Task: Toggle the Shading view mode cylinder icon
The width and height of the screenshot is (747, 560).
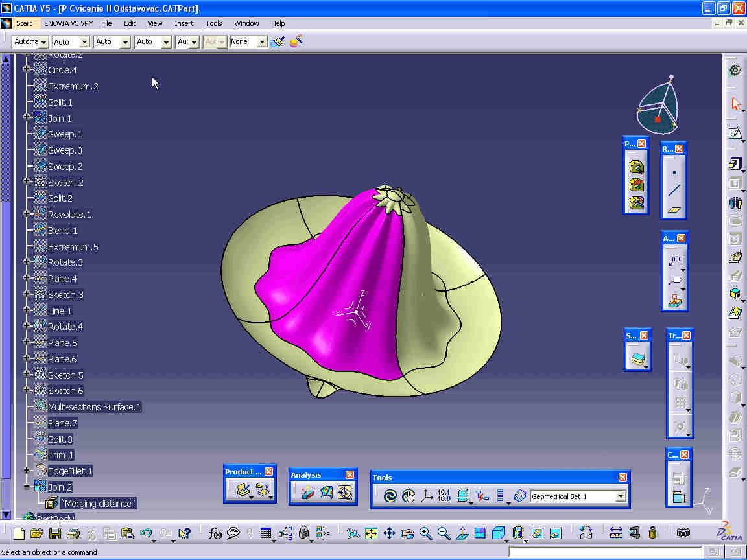Action: (518, 533)
